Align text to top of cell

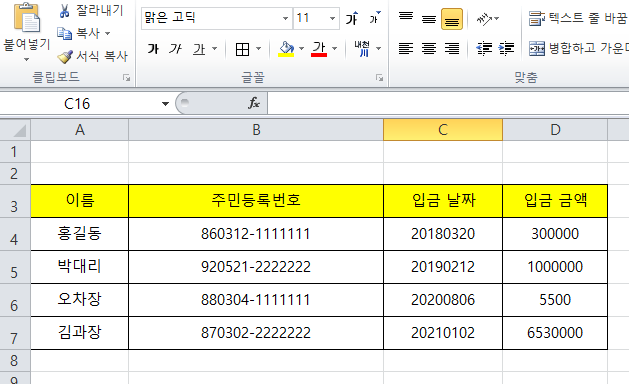pyautogui.click(x=406, y=18)
